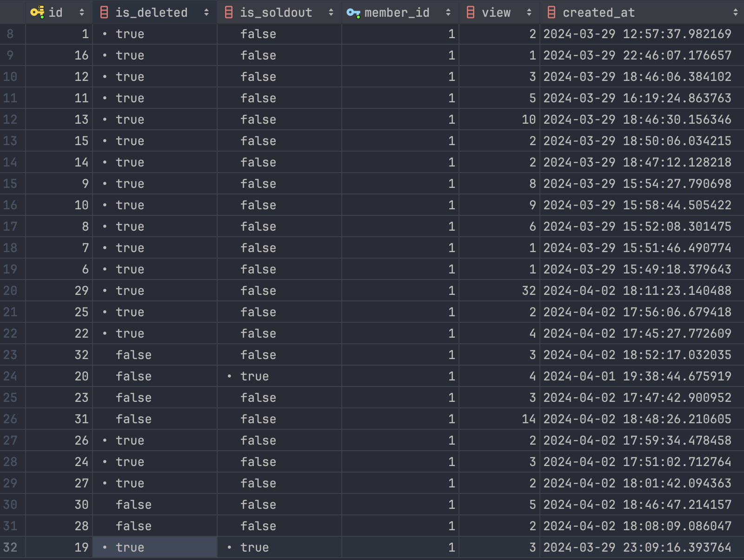This screenshot has width=744, height=560.
Task: Select is_deleted false cell for id 23
Action: (x=155, y=398)
